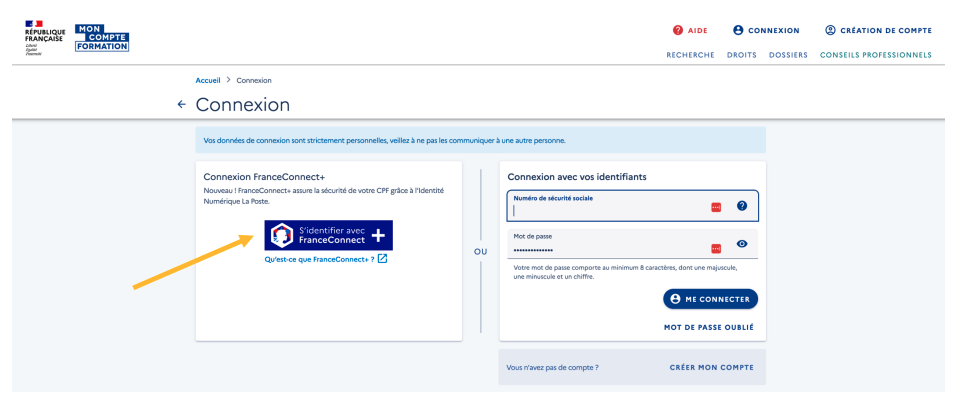Click the Connexion breadcrumb text
Screen dimensions: 961x407
click(x=254, y=80)
